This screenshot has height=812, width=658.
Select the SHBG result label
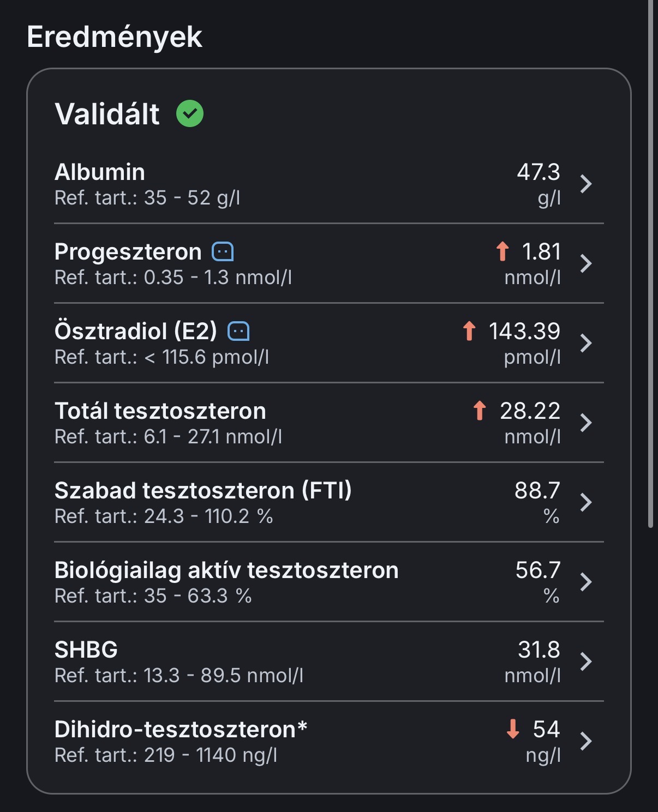[x=86, y=650]
